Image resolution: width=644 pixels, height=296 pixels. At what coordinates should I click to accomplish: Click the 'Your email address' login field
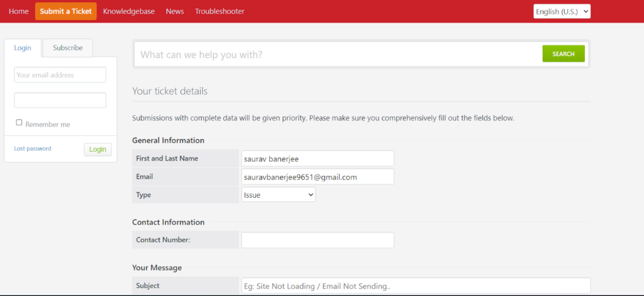point(60,75)
